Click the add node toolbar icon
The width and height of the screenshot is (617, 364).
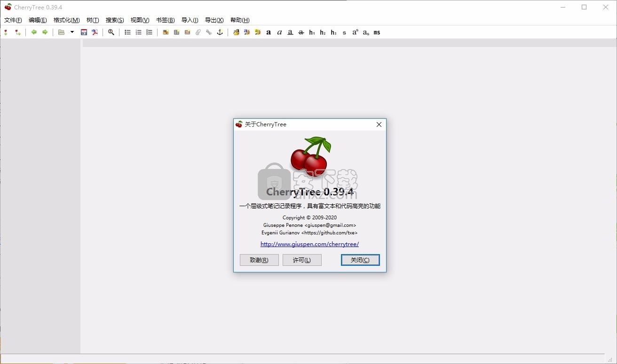coord(6,32)
